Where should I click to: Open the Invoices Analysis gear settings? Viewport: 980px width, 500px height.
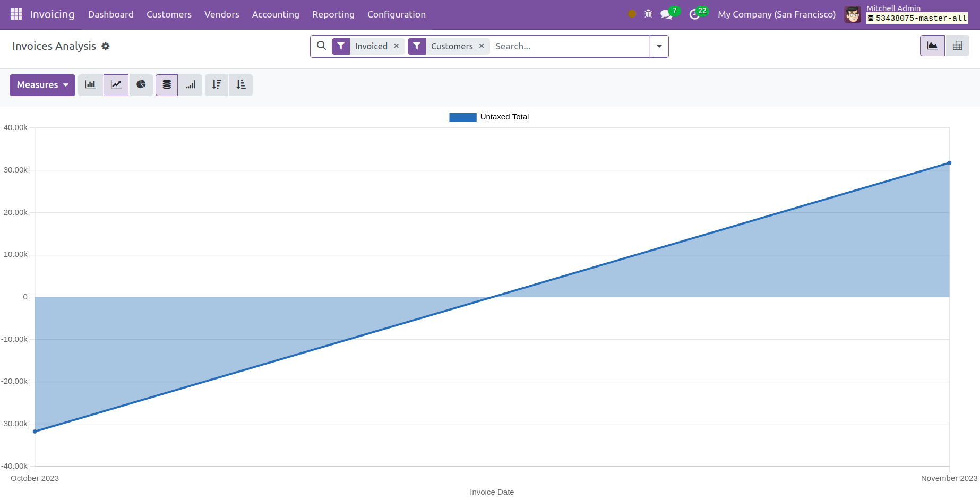click(x=106, y=46)
